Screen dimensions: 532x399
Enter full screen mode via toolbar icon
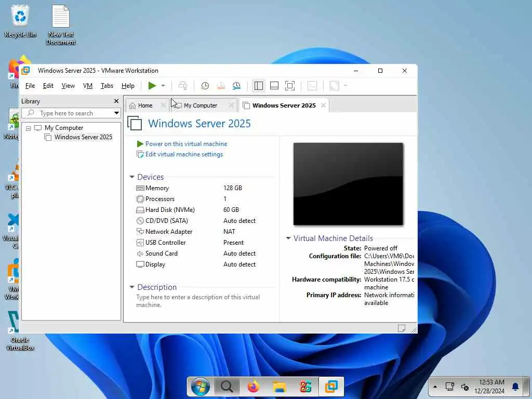click(x=290, y=86)
